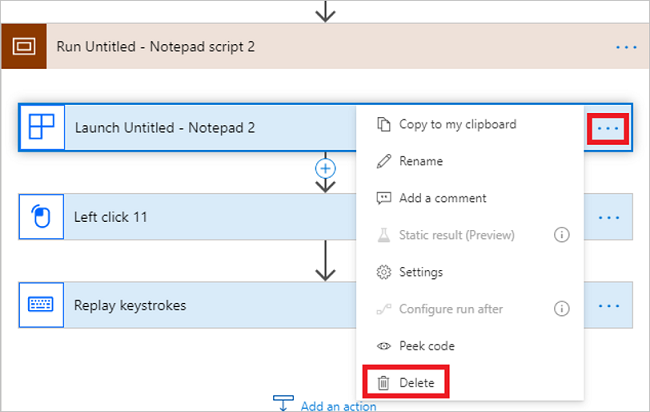The width and height of the screenshot is (650, 412).
Task: Click the trash can icon next to Delete
Action: pos(383,383)
